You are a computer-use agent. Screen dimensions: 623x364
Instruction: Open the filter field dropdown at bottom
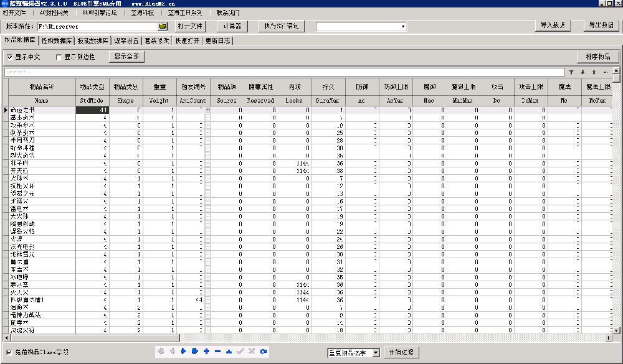pyautogui.click(x=376, y=352)
